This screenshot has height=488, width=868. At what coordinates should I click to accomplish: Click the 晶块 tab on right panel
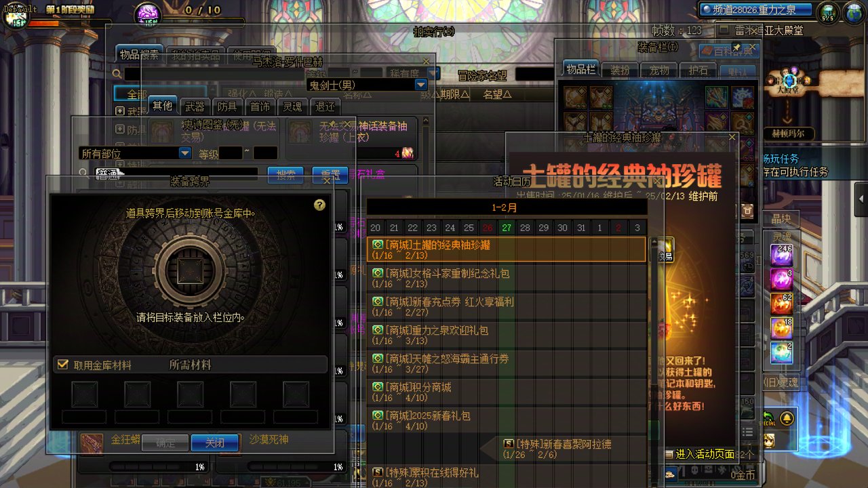781,218
